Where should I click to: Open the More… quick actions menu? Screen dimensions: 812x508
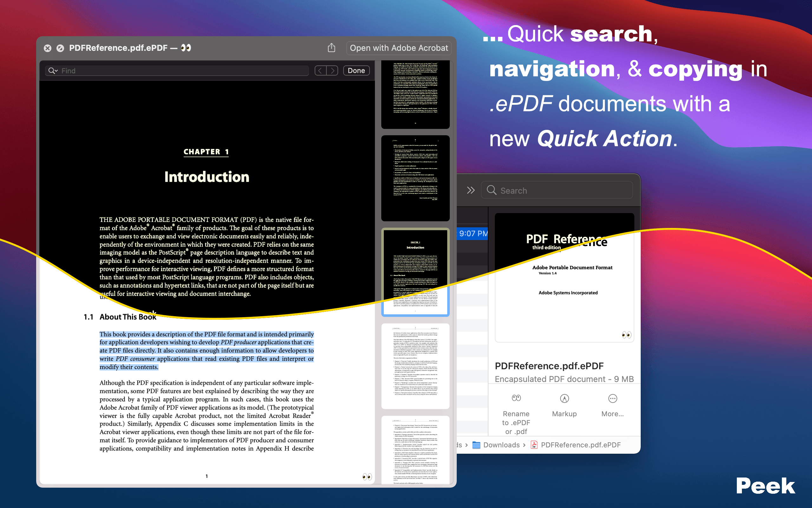click(x=612, y=406)
